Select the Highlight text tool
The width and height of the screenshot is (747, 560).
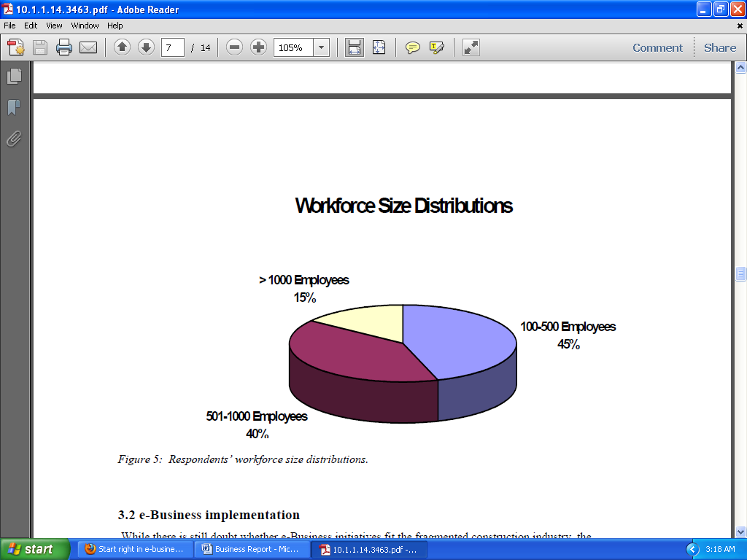coord(436,48)
